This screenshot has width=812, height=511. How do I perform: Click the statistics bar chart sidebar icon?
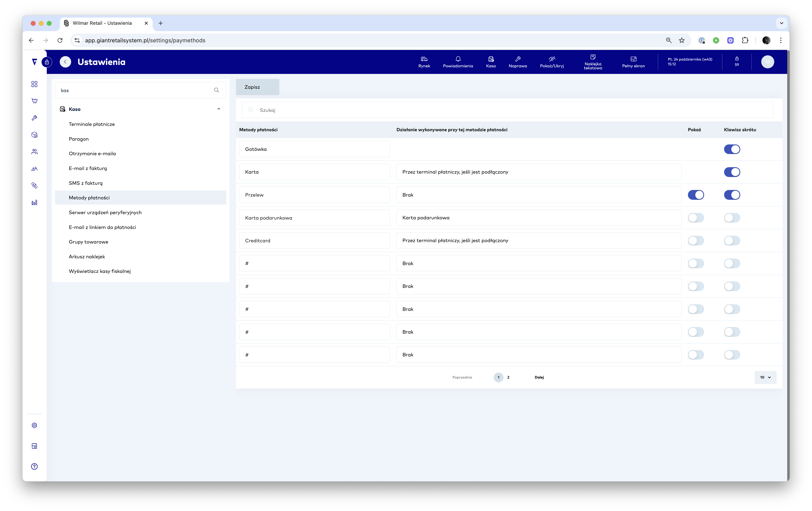34,203
